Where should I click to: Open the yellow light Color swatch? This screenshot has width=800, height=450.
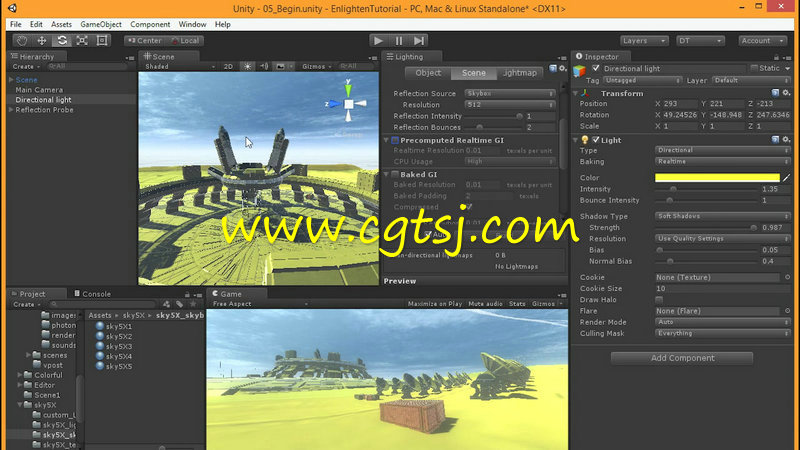click(x=717, y=178)
